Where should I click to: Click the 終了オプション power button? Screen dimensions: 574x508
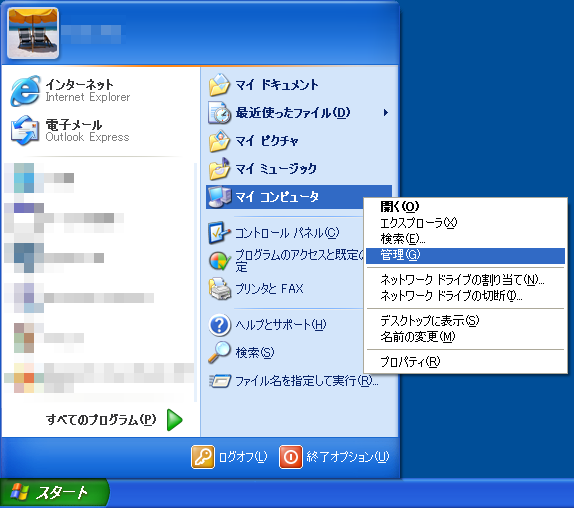(x=334, y=457)
